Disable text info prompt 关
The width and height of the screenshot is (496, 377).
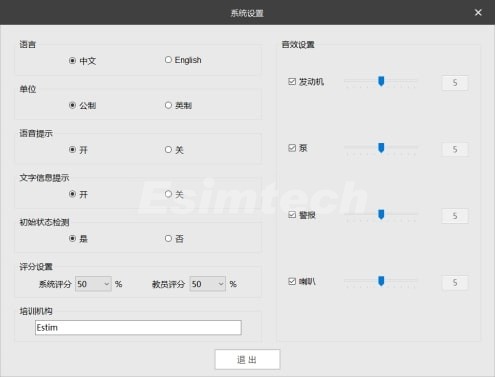coord(168,194)
